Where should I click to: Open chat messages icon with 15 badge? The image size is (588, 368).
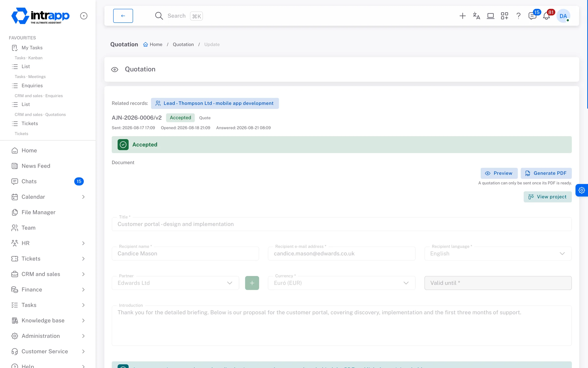[532, 16]
